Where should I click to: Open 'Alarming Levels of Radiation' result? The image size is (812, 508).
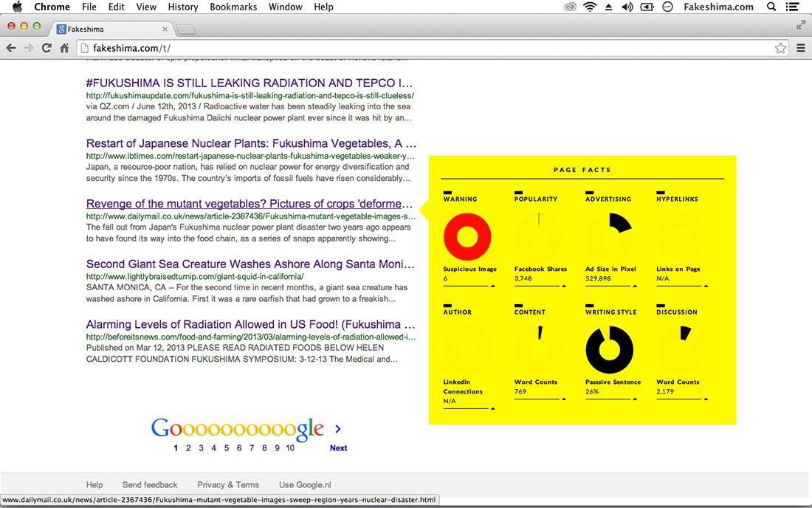click(251, 324)
